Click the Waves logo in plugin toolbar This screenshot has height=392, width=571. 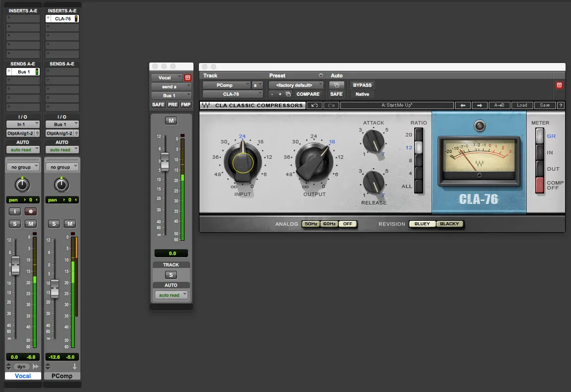(x=206, y=105)
